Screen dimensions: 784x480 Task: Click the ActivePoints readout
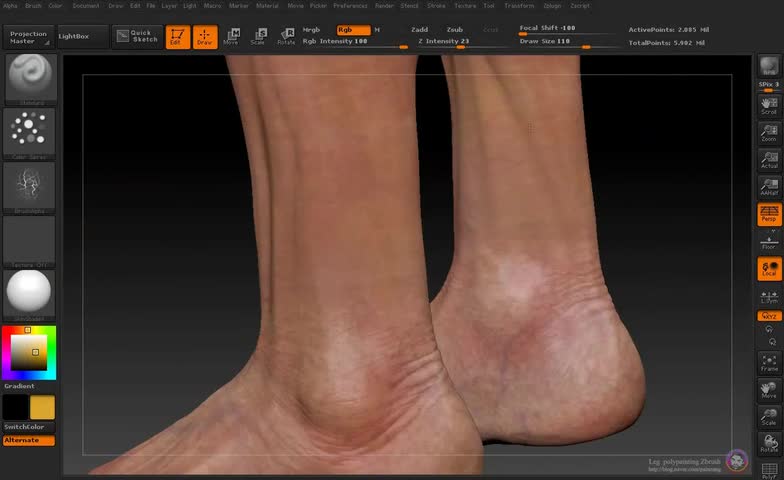click(668, 30)
